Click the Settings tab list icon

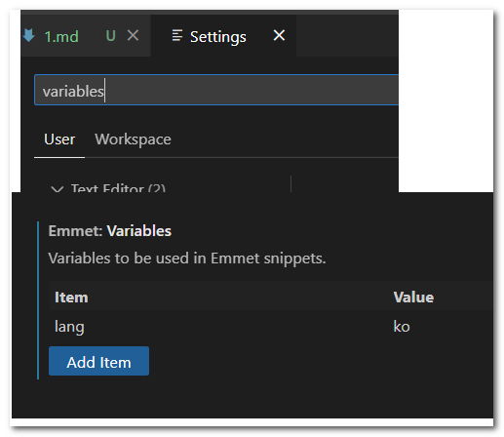pyautogui.click(x=177, y=35)
